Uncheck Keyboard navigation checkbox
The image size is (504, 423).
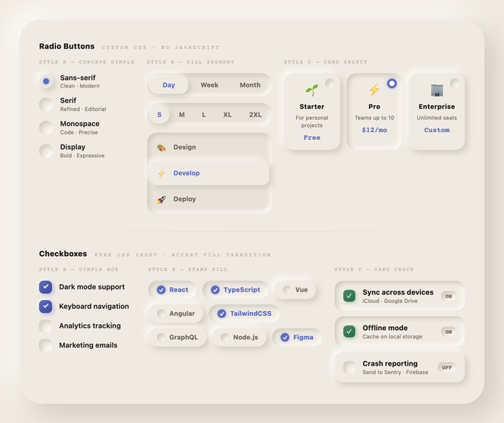point(45,307)
